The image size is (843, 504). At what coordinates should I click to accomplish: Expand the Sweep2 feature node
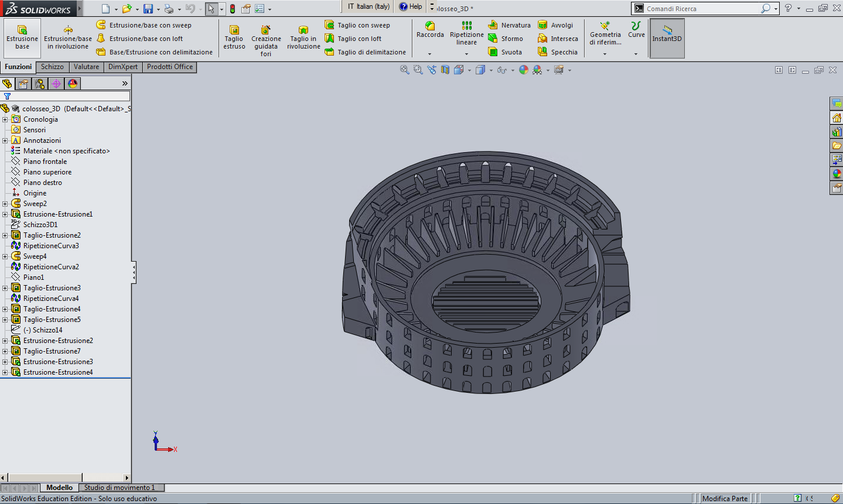5,204
